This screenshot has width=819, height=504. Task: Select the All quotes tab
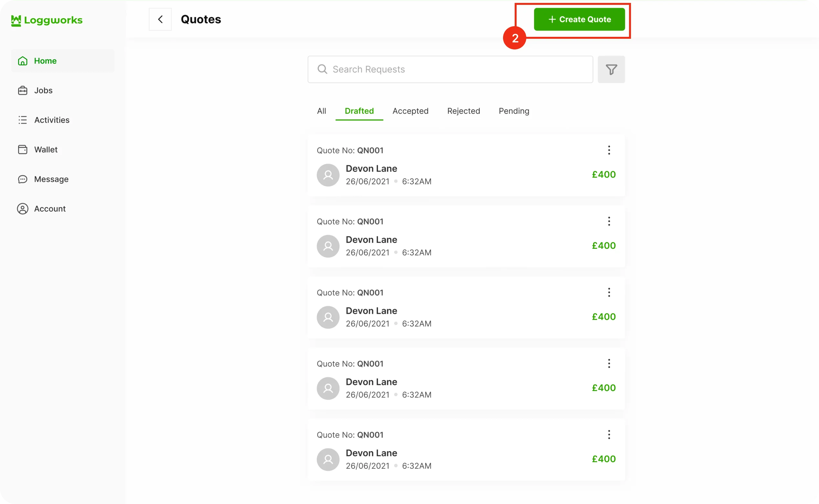pyautogui.click(x=321, y=111)
